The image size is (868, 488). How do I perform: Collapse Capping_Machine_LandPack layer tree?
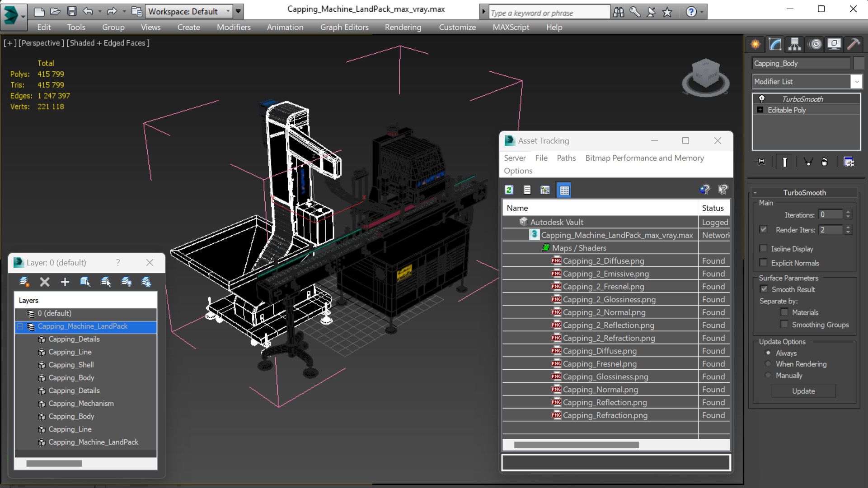click(20, 326)
